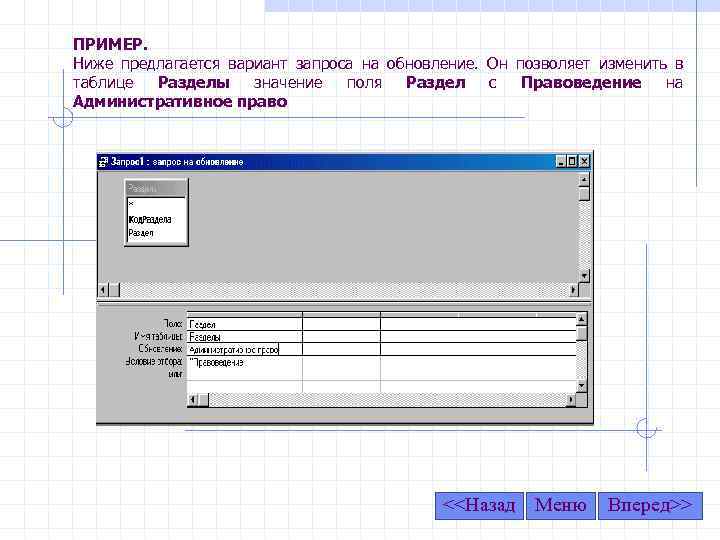
Task: Maximize the Запрос1 query window
Action: (572, 162)
